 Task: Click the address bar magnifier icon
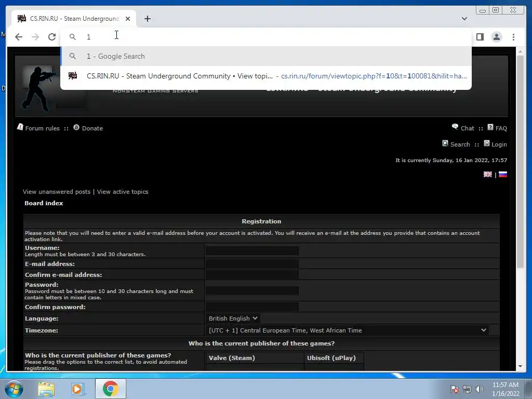tap(73, 37)
